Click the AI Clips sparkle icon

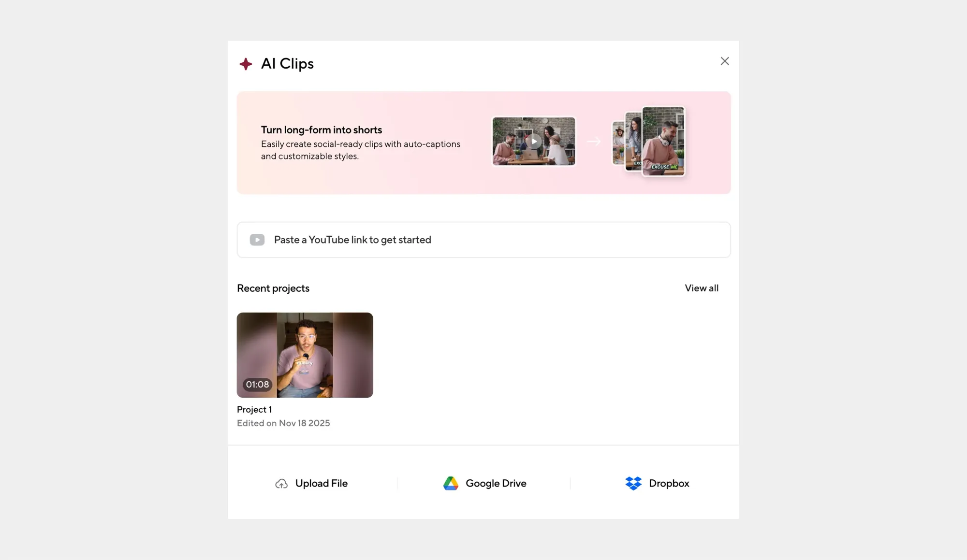246,64
